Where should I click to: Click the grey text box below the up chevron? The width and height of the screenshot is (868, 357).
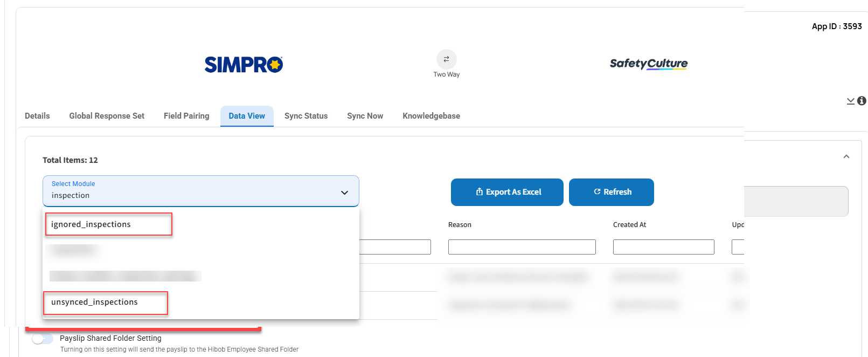[x=796, y=201]
